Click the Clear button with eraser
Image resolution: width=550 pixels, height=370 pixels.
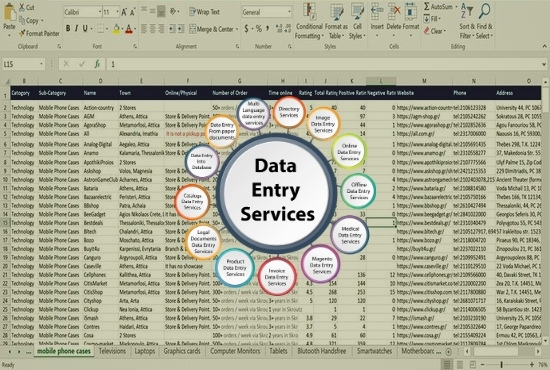click(435, 31)
